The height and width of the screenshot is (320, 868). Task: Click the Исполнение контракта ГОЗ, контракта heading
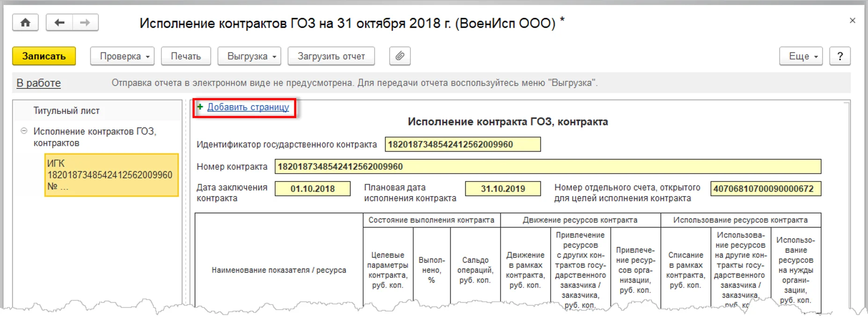(508, 122)
